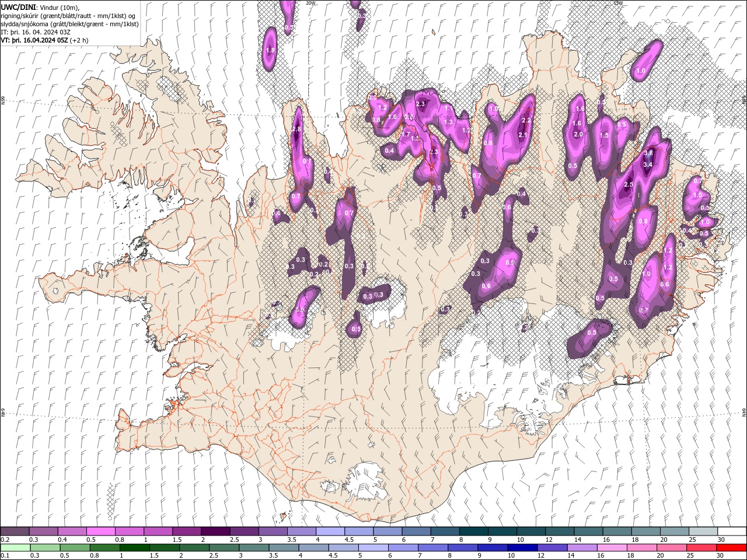Pick the violet 12–14 rain legend swatch
Viewport: 747px width, 560px height.
pyautogui.click(x=552, y=548)
